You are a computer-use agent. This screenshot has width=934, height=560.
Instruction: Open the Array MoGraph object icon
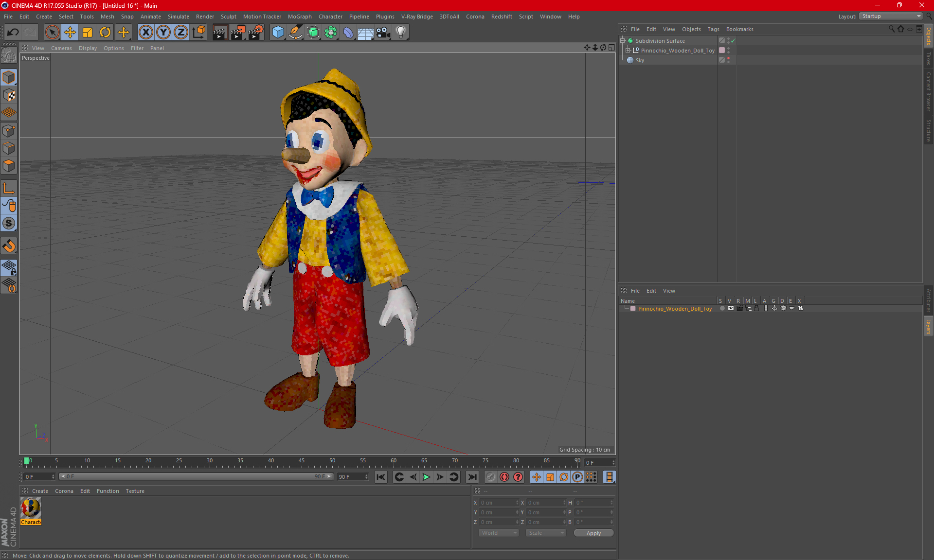(x=331, y=33)
